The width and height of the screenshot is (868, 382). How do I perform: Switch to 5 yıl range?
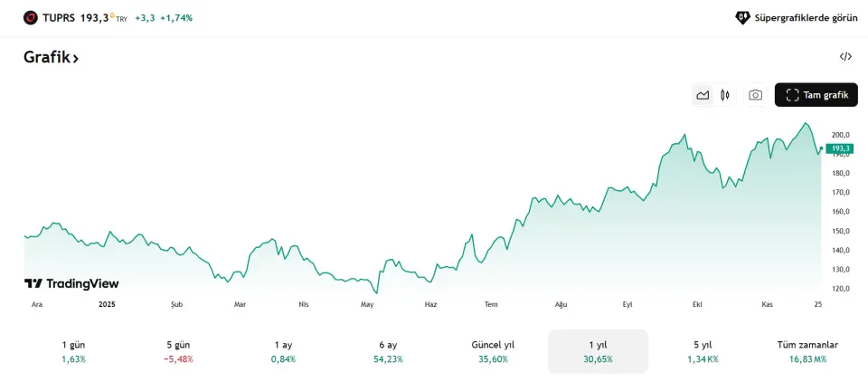pos(703,351)
